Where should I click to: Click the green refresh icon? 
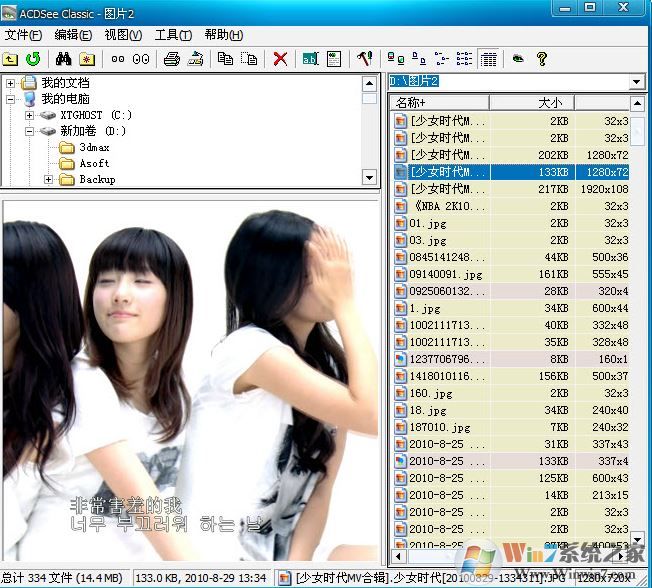click(33, 59)
